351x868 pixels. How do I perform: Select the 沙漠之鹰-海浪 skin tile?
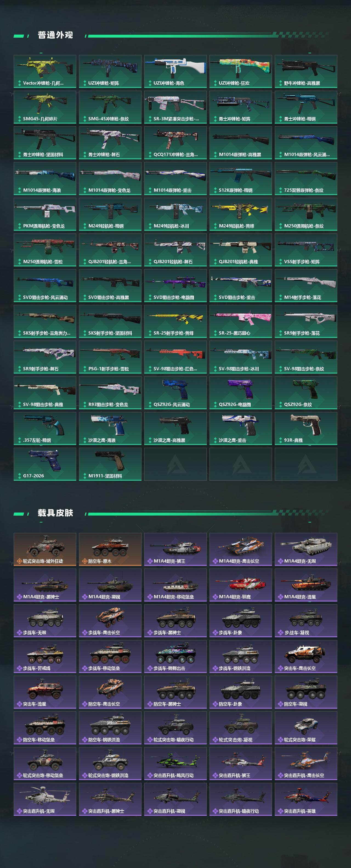click(110, 429)
